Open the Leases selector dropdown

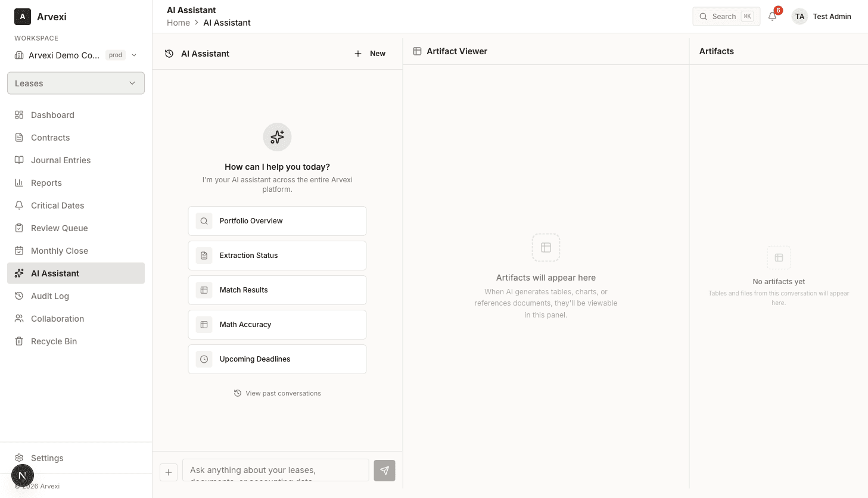[76, 83]
